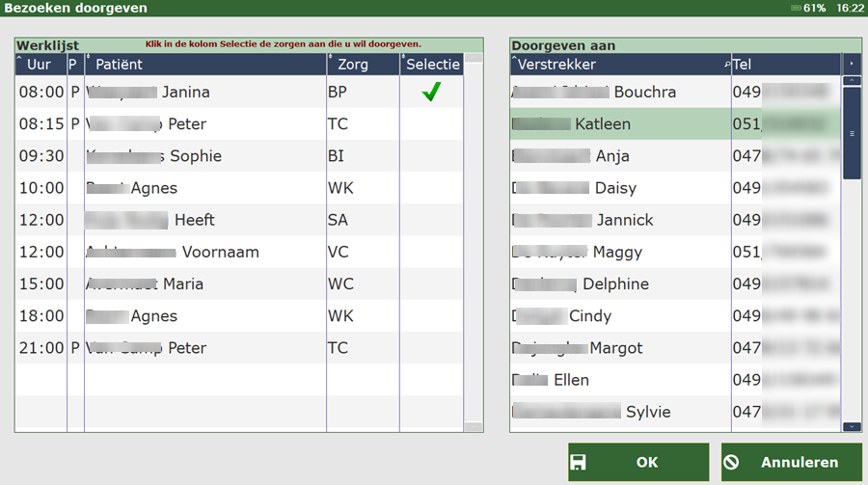Click the arrow button right of the Tel header
Viewport: 868px width, 485px height.
(x=852, y=64)
